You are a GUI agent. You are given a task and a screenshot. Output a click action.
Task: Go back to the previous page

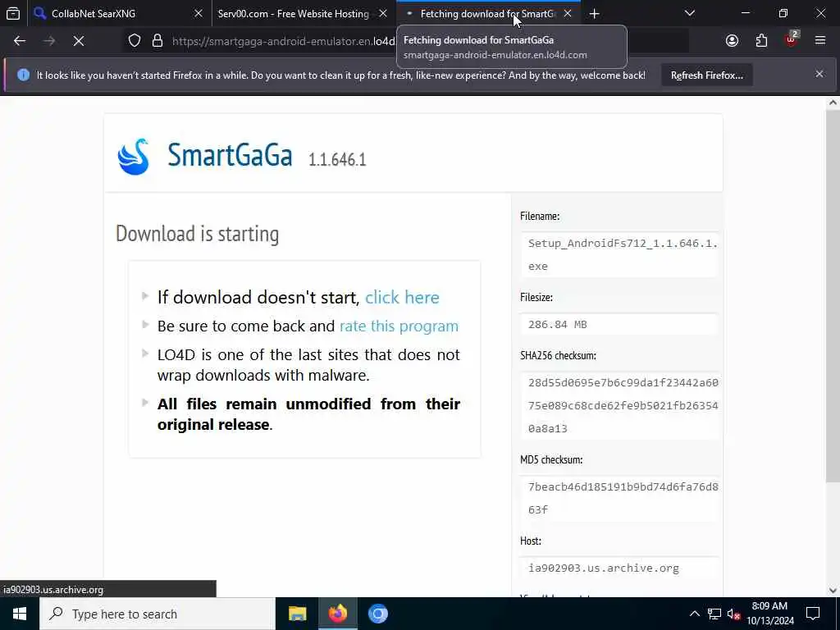tap(20, 41)
